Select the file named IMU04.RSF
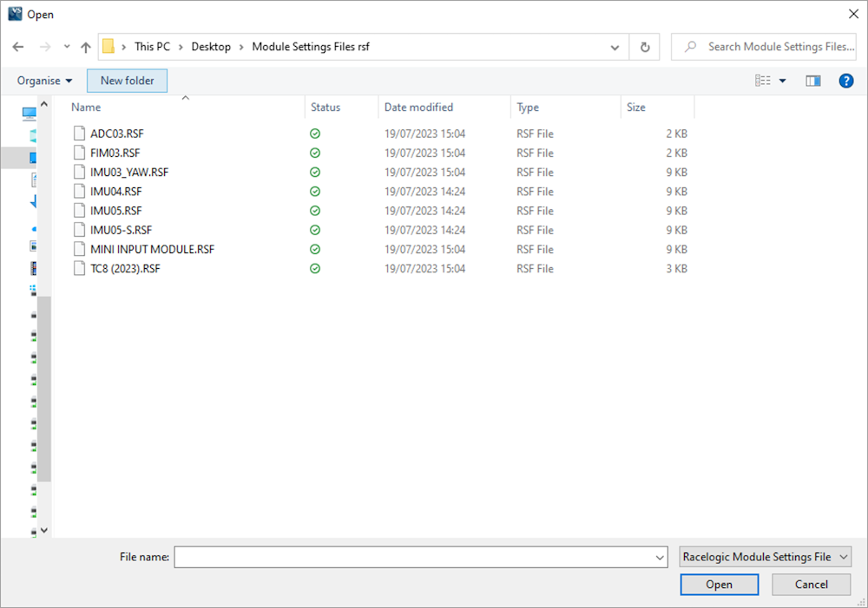The width and height of the screenshot is (868, 608). [x=115, y=192]
